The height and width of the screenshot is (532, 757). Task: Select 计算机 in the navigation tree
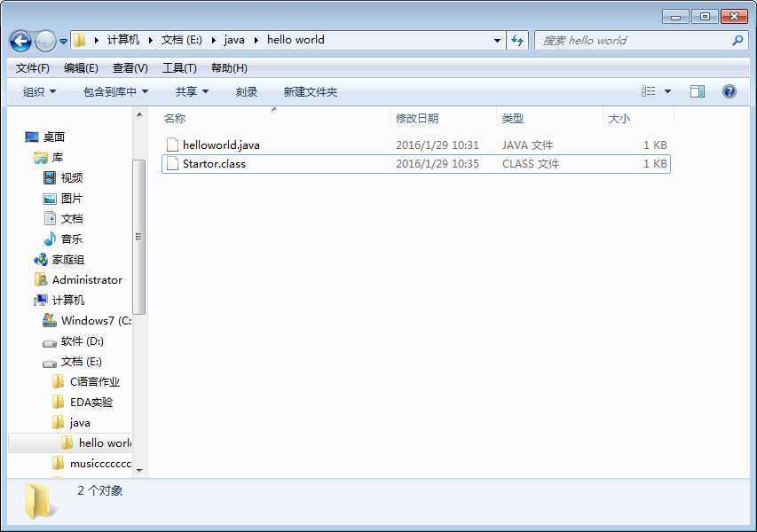(59, 300)
